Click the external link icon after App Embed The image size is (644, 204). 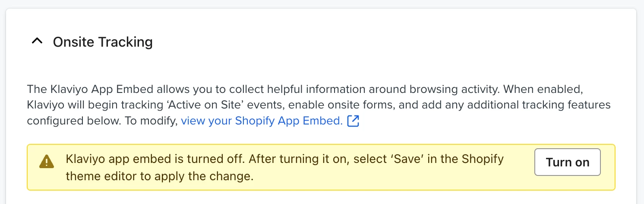pyautogui.click(x=354, y=121)
